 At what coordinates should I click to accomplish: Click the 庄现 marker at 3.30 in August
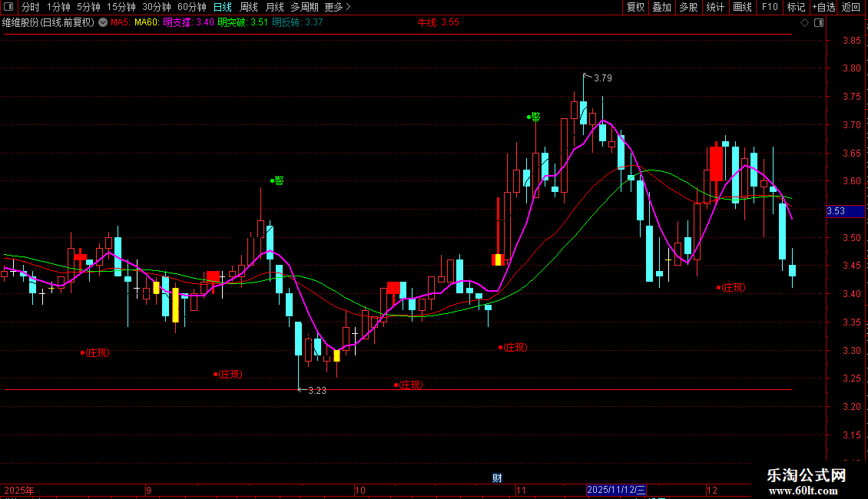pos(95,352)
